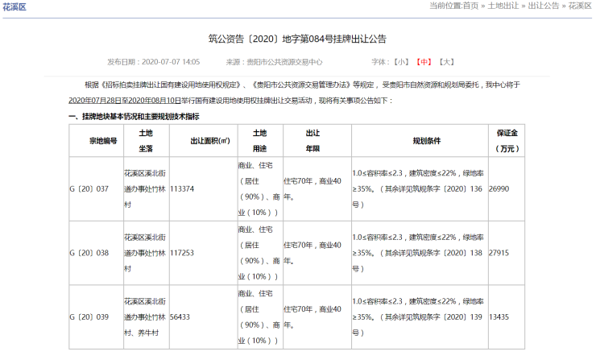Set font size to 小
Screen dimensions: 596x364
[x=400, y=62]
